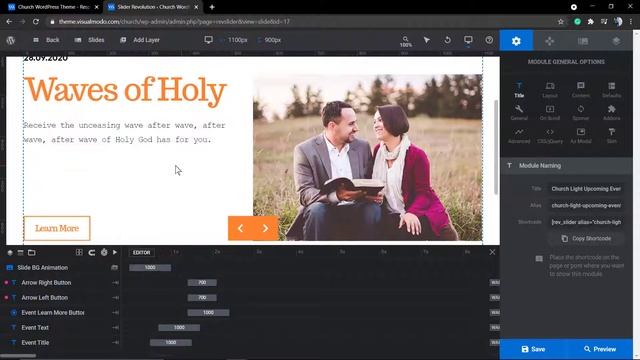This screenshot has width=640, height=360.
Task: Select the General wrench icon
Action: pyautogui.click(x=519, y=112)
